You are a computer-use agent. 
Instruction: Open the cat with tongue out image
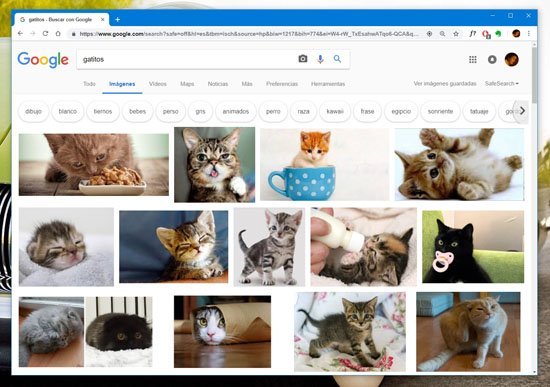[x=215, y=165]
